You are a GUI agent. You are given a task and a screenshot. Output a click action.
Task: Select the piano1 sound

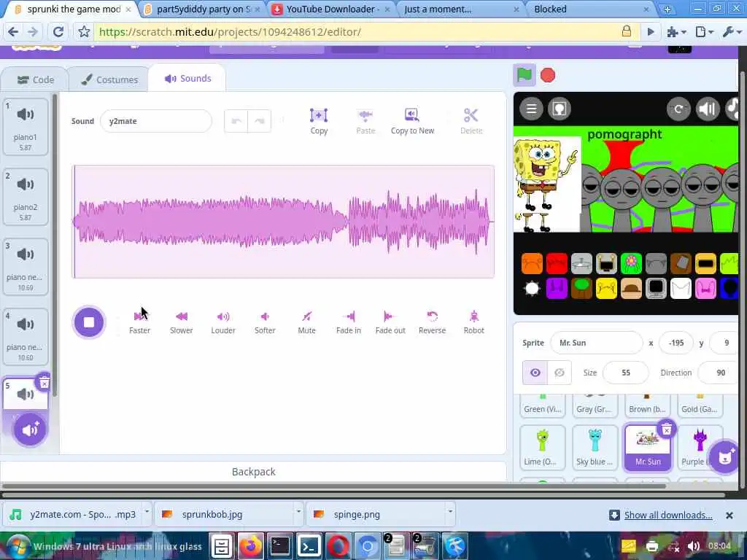(26, 127)
